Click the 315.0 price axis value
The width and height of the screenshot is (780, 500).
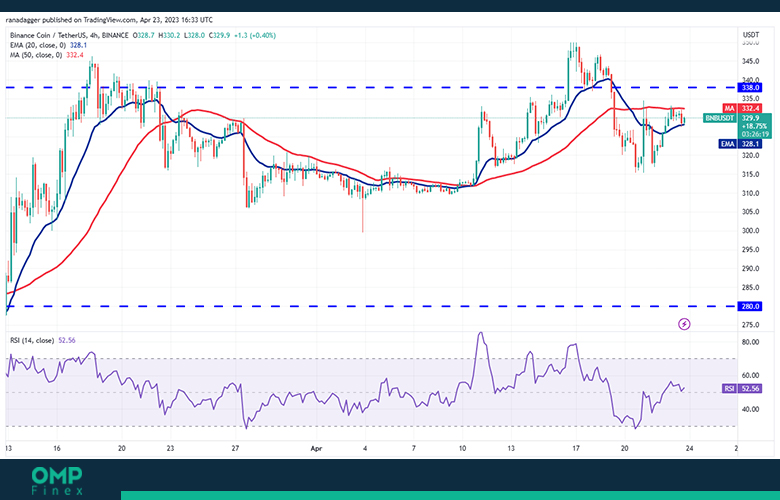(751, 174)
